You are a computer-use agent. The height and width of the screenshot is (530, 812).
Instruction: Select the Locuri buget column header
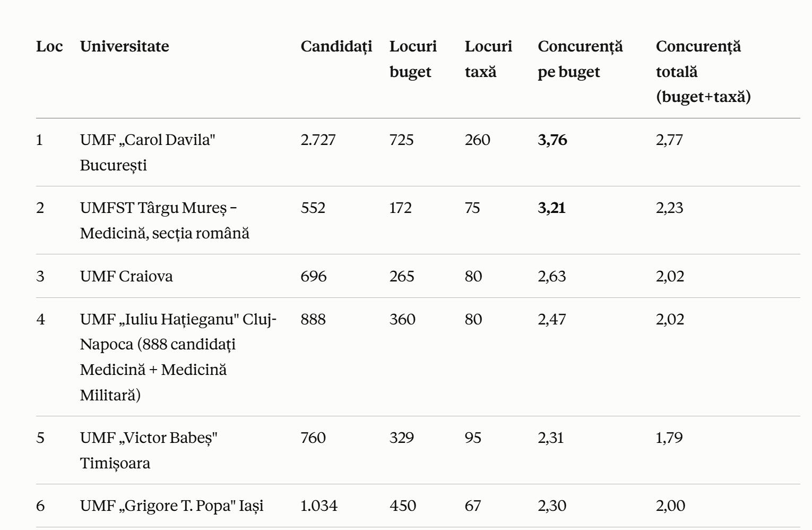413,59
